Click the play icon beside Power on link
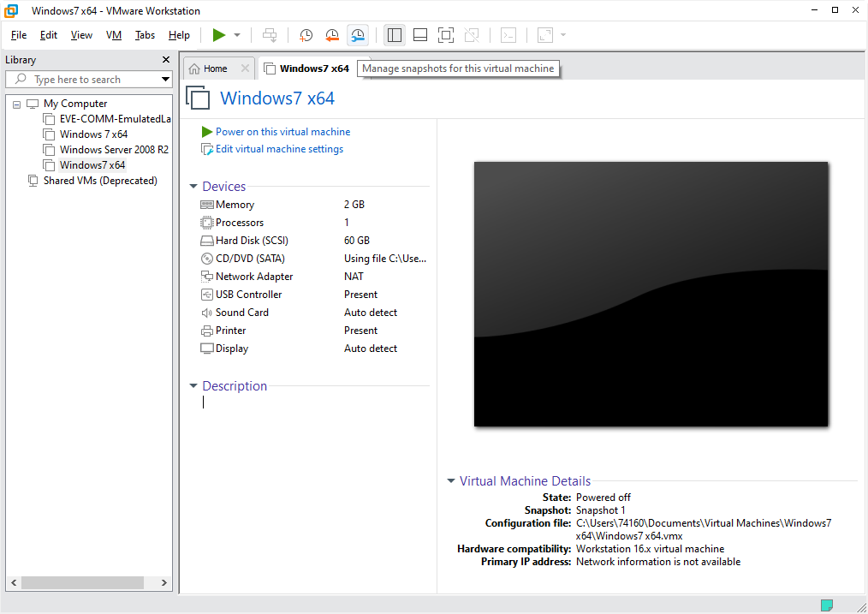Screen dimensions: 868x614 click(x=207, y=132)
